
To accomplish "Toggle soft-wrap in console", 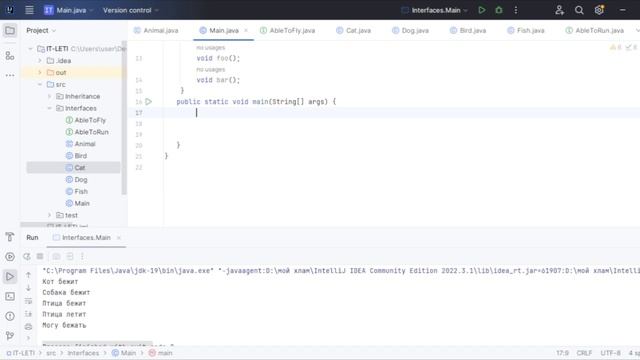I will (x=28, y=301).
